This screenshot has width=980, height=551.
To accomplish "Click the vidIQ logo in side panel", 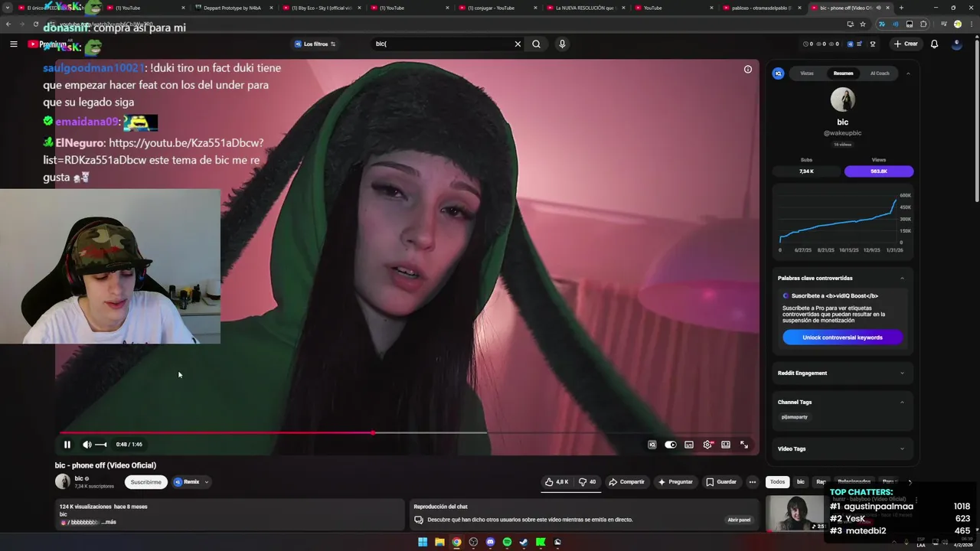I will pyautogui.click(x=778, y=73).
